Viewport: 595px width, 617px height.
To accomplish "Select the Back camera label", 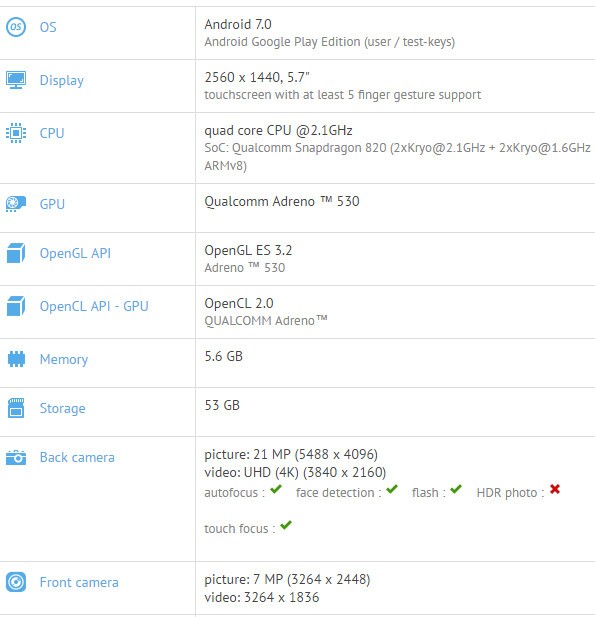I will coord(77,457).
